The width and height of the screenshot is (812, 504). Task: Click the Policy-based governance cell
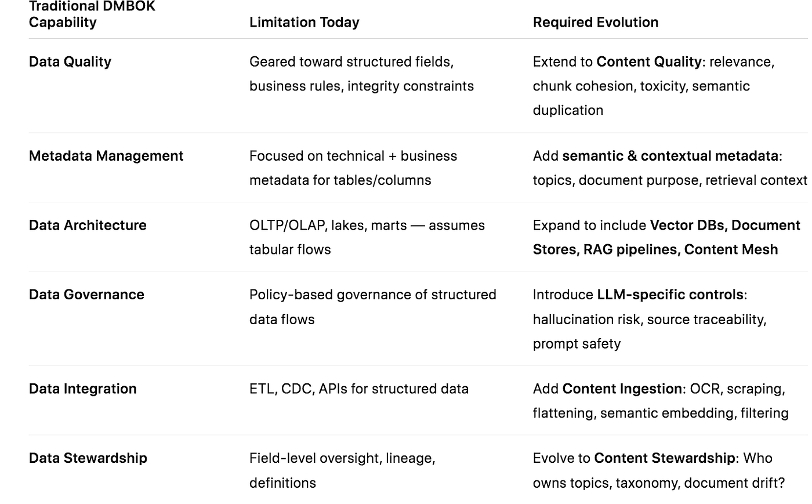click(x=373, y=307)
